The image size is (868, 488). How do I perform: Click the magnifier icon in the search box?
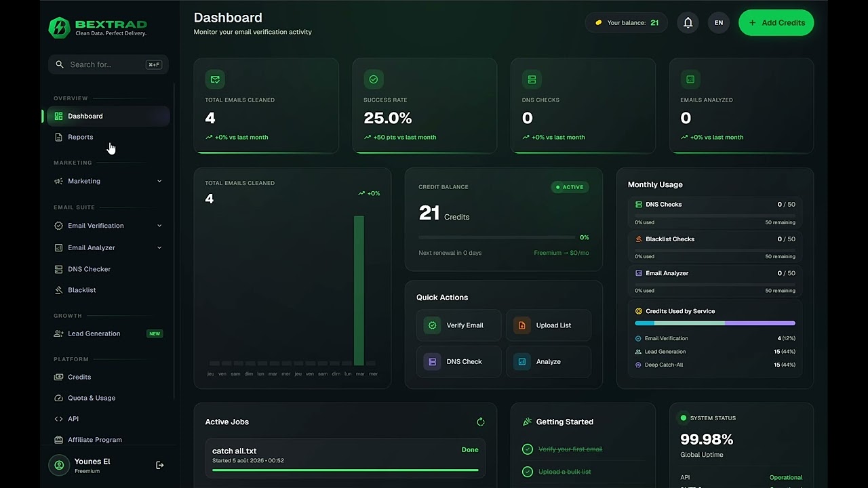click(60, 64)
